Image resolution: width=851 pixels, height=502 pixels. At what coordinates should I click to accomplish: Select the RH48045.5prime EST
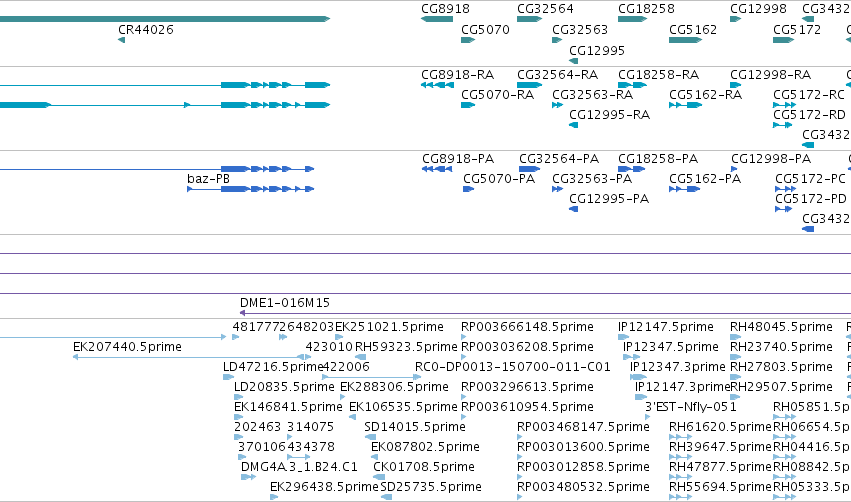(x=735, y=337)
